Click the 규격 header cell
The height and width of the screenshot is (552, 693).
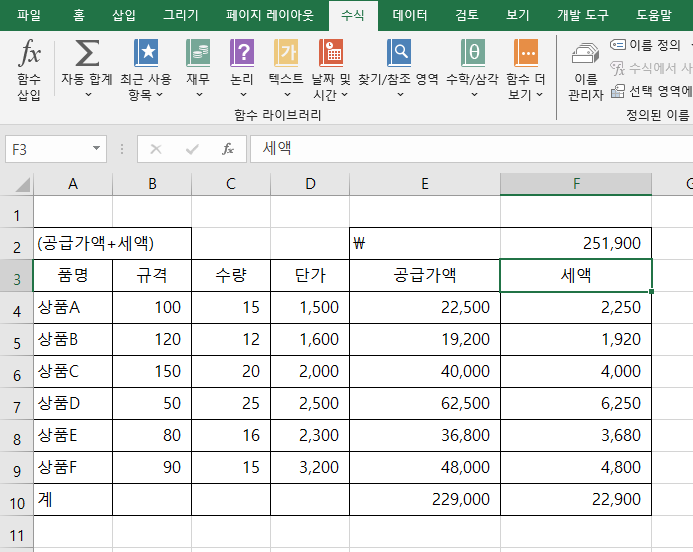point(152,276)
